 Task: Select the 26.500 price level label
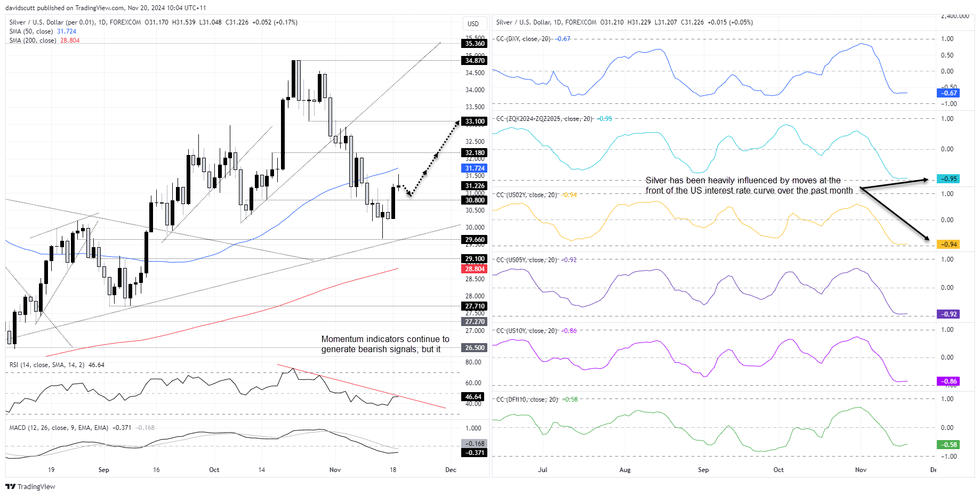coord(475,348)
